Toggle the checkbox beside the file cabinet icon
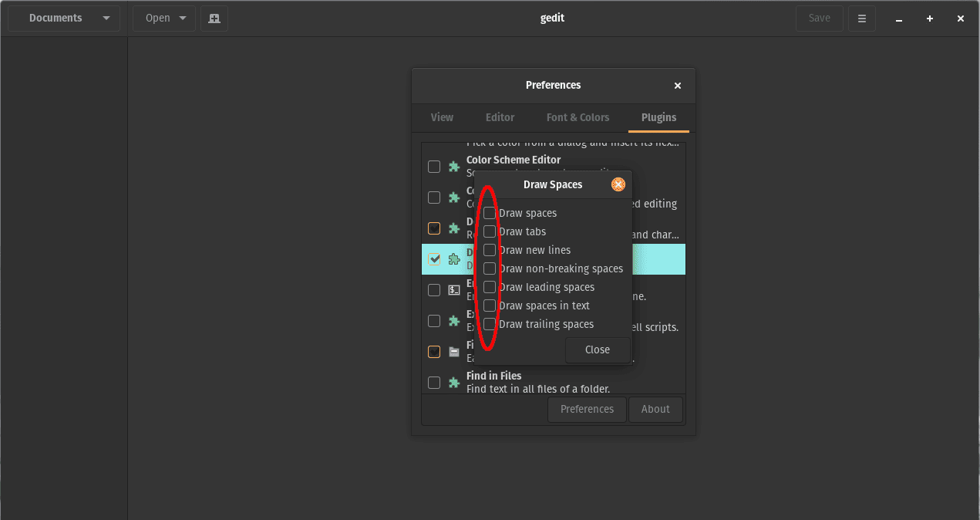 (x=434, y=352)
